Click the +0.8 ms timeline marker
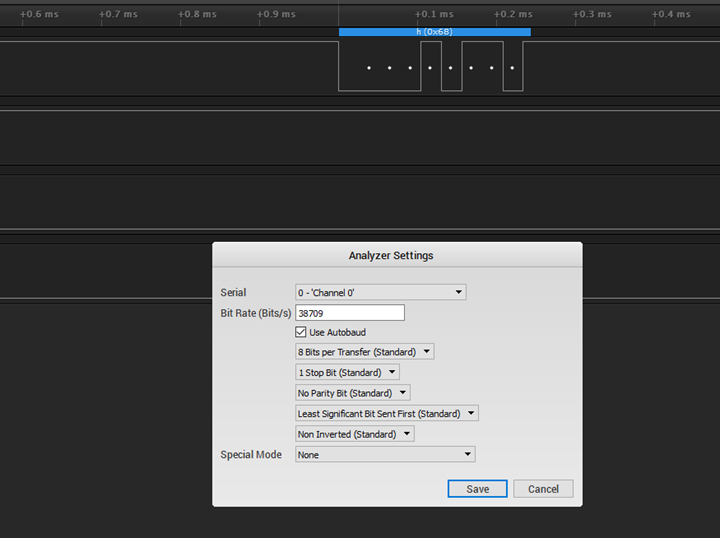The height and width of the screenshot is (538, 720). 197,15
